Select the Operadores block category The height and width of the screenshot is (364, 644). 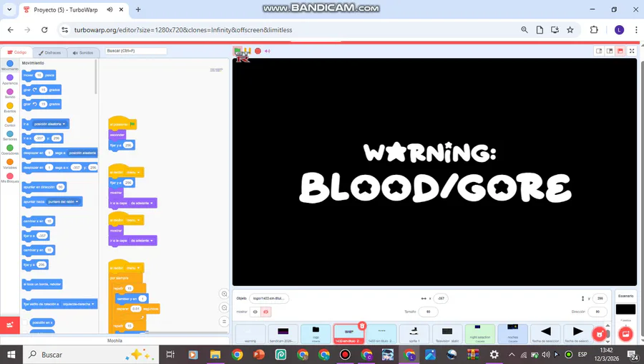tap(10, 150)
